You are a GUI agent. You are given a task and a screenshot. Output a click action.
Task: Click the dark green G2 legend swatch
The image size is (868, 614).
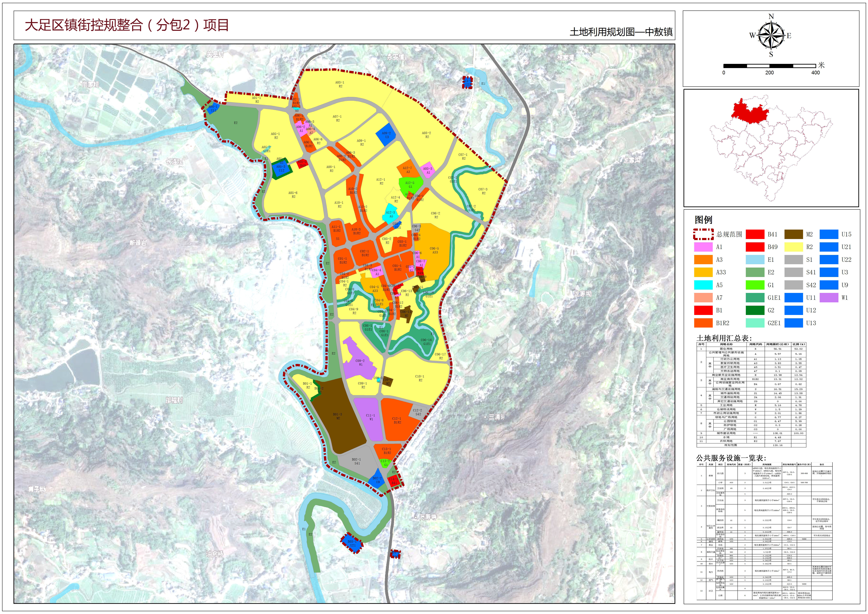tap(755, 310)
